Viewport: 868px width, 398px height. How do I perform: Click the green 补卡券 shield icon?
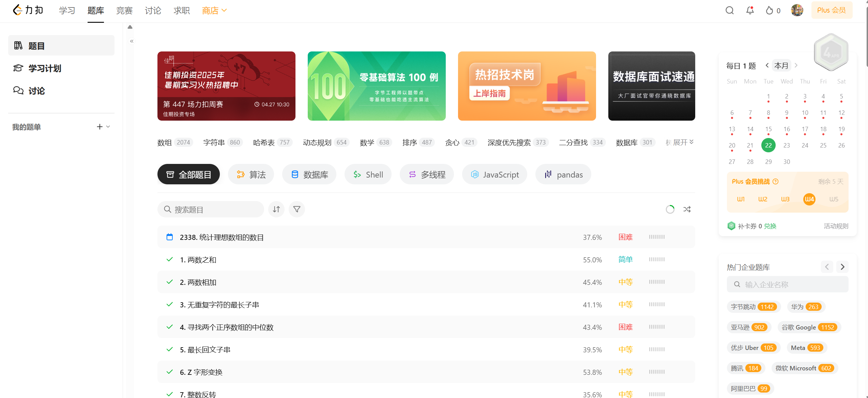(731, 226)
